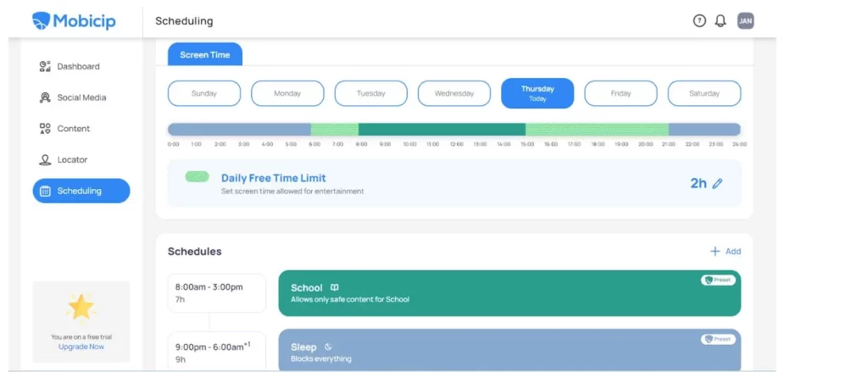
Task: Open Content in the sidebar
Action: [73, 129]
